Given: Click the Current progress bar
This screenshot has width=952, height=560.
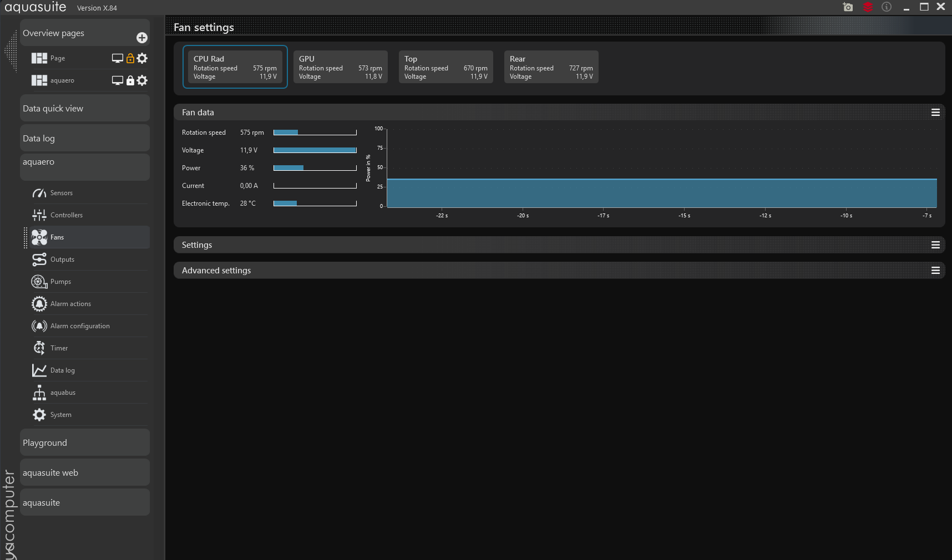Looking at the screenshot, I should click(x=315, y=186).
